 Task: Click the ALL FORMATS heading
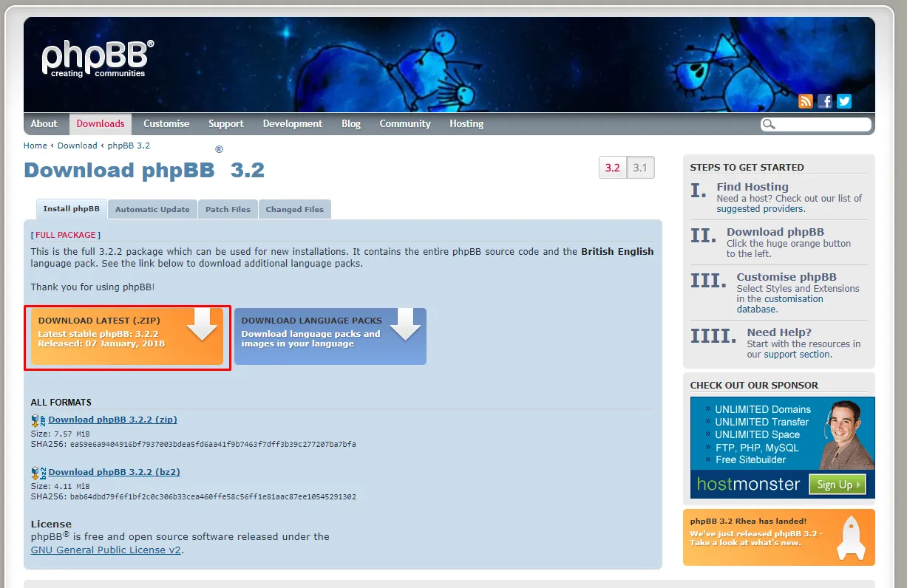tap(61, 403)
